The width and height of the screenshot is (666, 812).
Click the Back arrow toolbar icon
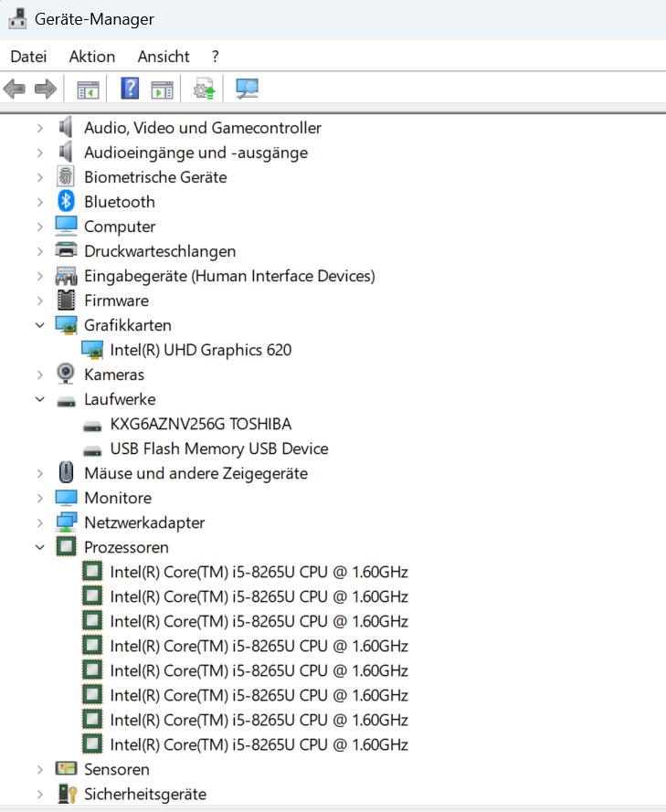pos(14,90)
